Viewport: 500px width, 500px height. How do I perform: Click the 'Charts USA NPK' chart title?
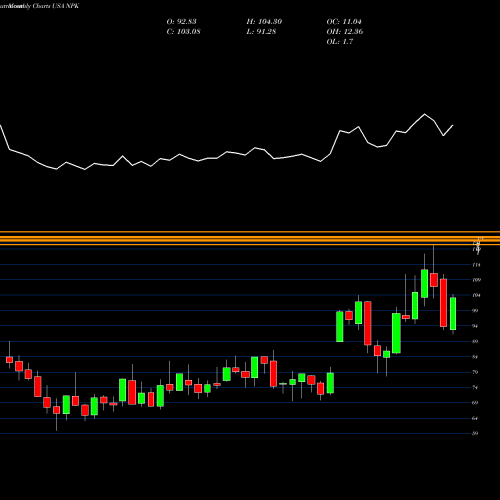56,6
